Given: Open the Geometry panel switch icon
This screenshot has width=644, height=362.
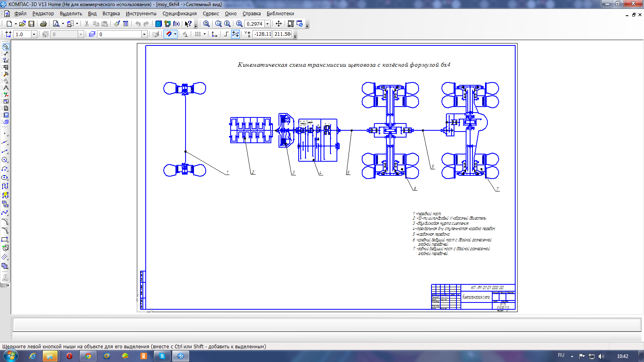Looking at the screenshot, I should tap(6, 47).
